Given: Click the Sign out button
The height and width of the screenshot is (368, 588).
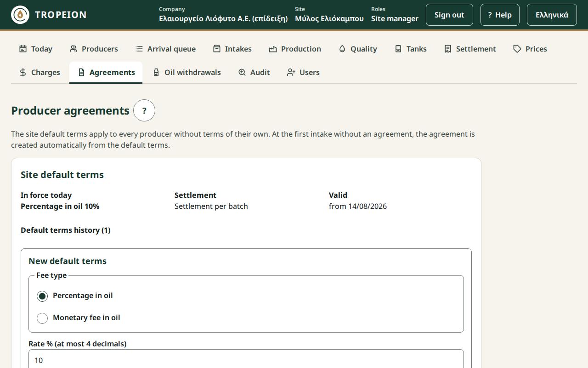Looking at the screenshot, I should coord(449,15).
